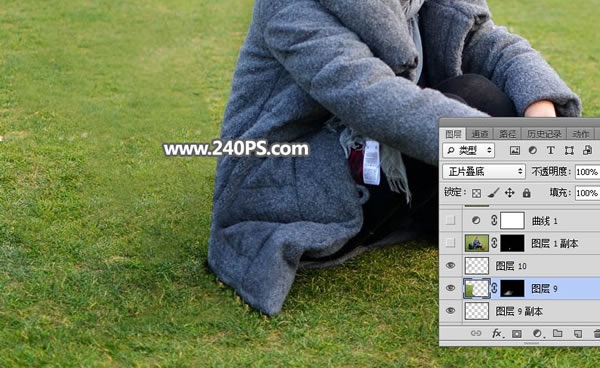Screen dimensions: 600x368
Task: Open the 历史记录 history tab
Action: click(x=544, y=134)
